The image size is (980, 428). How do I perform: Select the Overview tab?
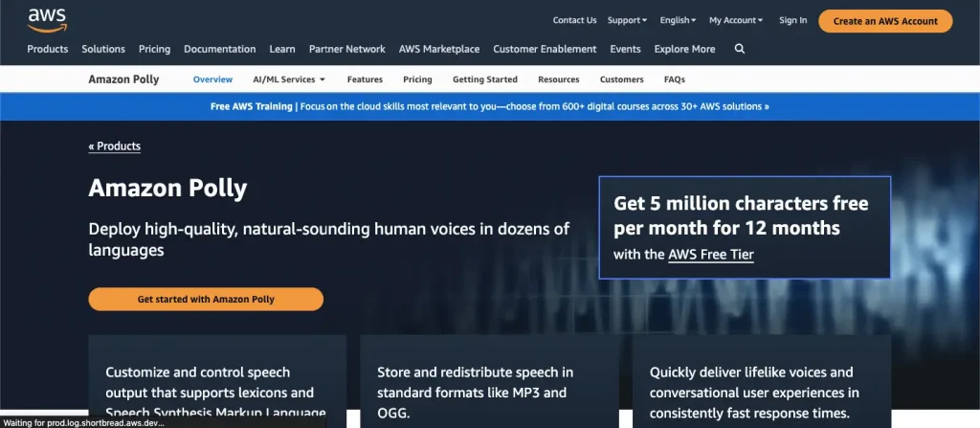pyautogui.click(x=212, y=79)
